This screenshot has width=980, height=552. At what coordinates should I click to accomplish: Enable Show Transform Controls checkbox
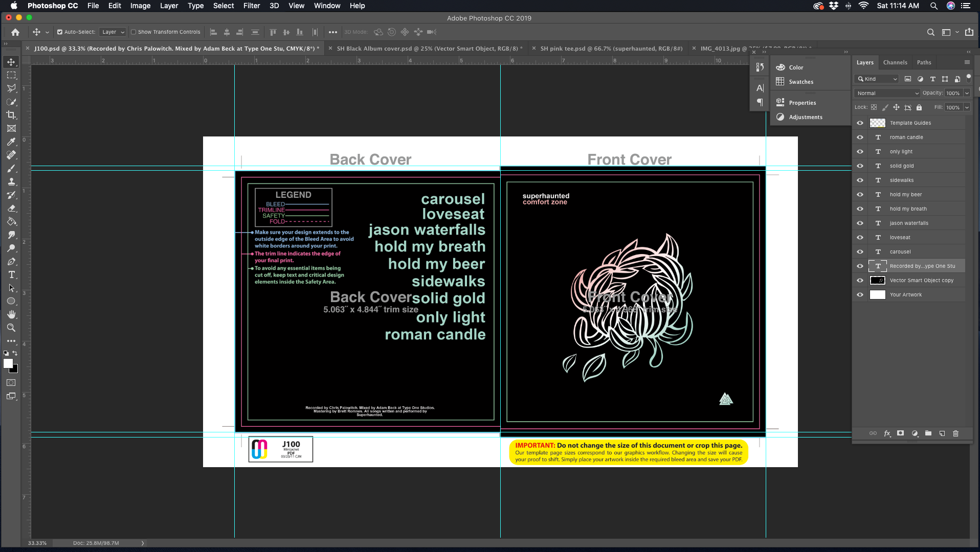[x=133, y=32]
